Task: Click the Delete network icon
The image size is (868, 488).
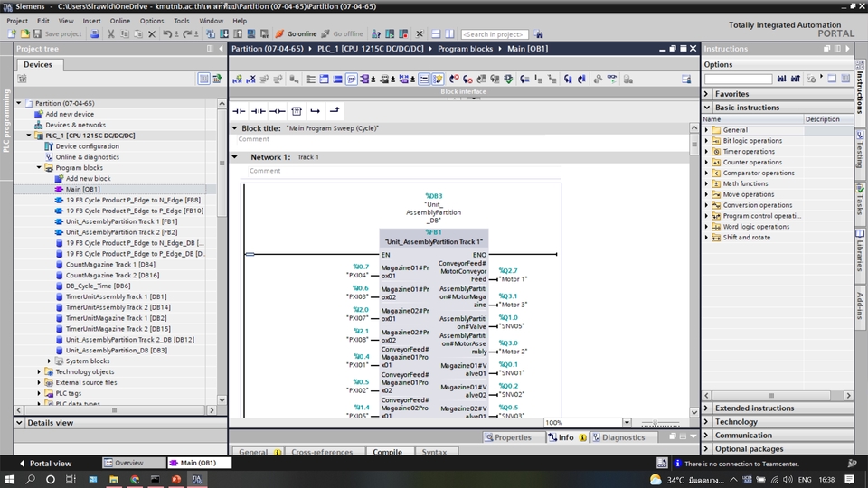Action: 250,80
